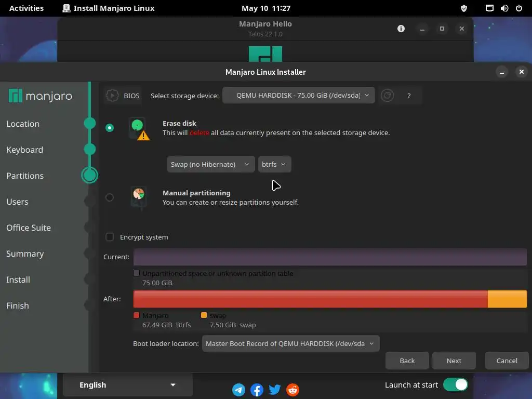Click the orange swap legend swatch

(204, 315)
